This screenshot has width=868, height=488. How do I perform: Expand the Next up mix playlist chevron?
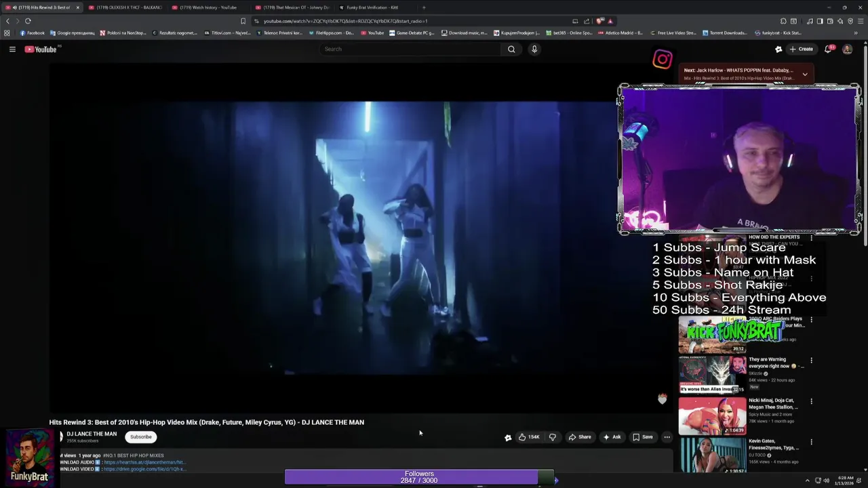805,74
